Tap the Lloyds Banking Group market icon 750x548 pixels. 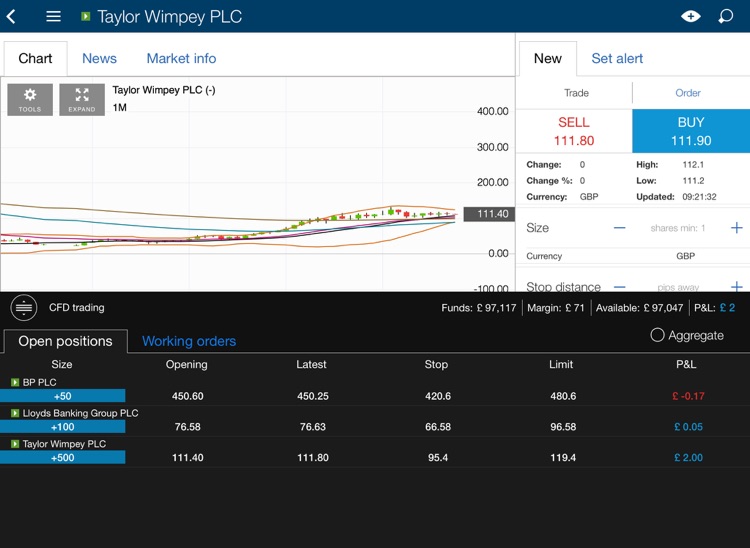15,413
